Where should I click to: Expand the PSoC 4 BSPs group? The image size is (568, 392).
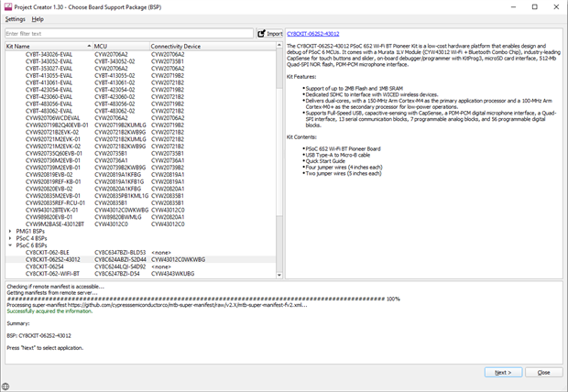pos(10,238)
